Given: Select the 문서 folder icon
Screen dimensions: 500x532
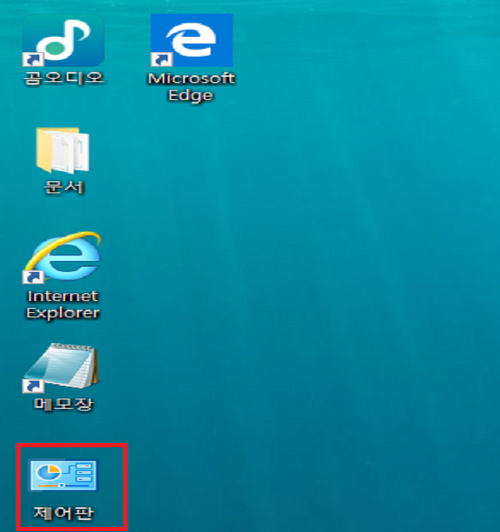Looking at the screenshot, I should click(63, 150).
